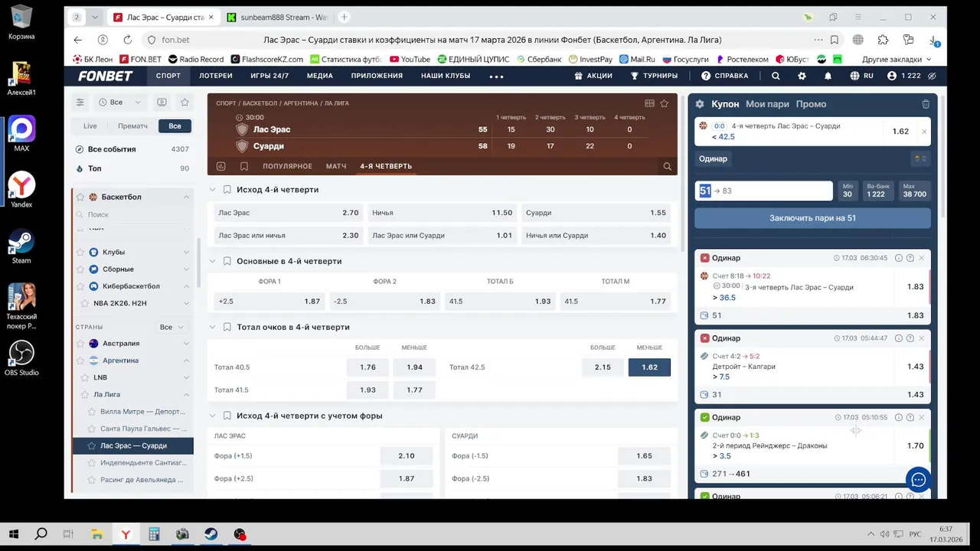Expand the Кибербаскетбол category
Image resolution: width=980 pixels, height=551 pixels.
click(186, 286)
